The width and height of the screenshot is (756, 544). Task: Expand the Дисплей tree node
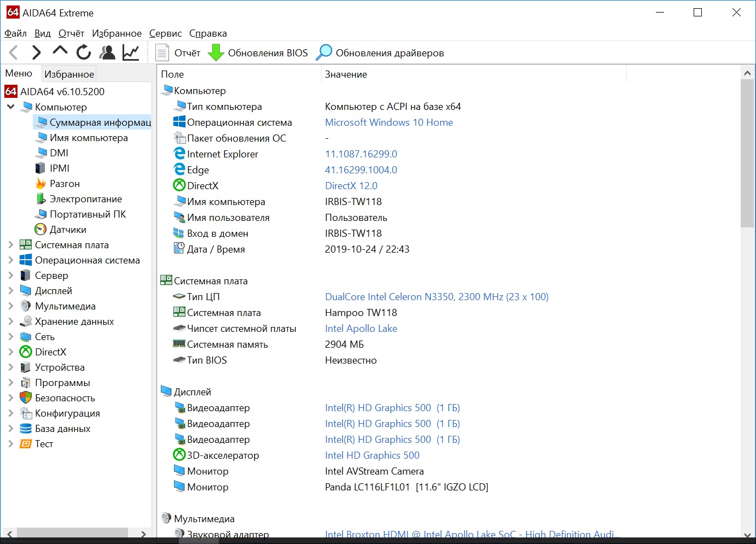(x=10, y=291)
